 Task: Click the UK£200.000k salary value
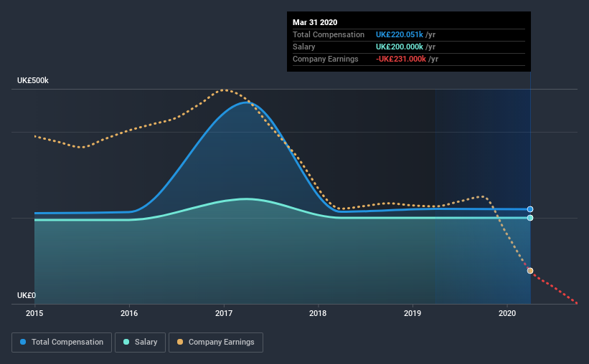[x=400, y=47]
